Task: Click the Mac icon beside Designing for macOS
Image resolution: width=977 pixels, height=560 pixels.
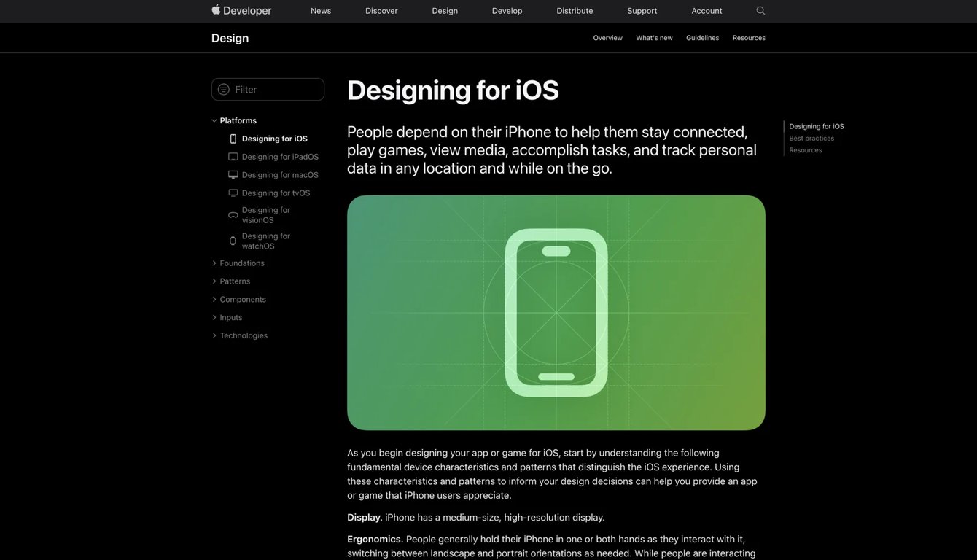Action: (x=233, y=175)
